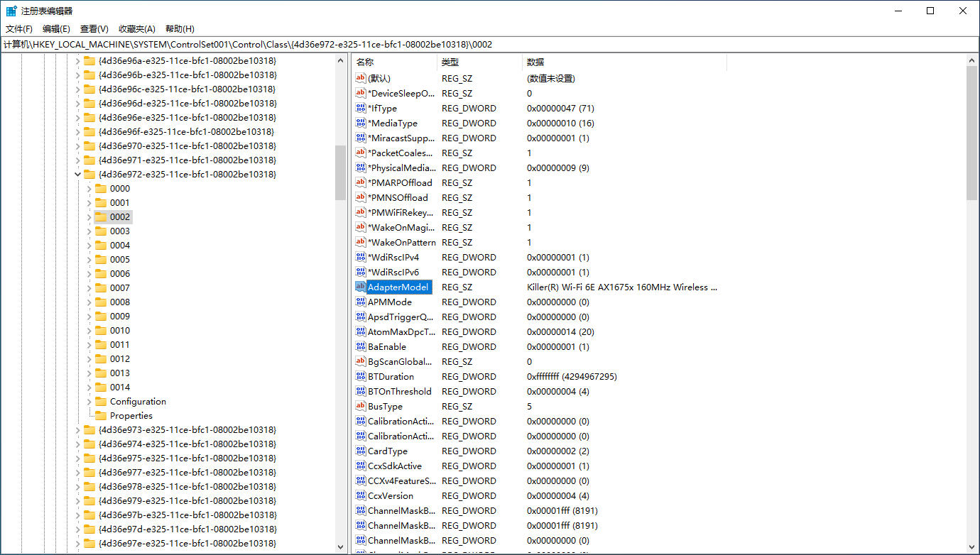Click tree pane scroll down arrow
The height and width of the screenshot is (555, 980).
[x=340, y=547]
